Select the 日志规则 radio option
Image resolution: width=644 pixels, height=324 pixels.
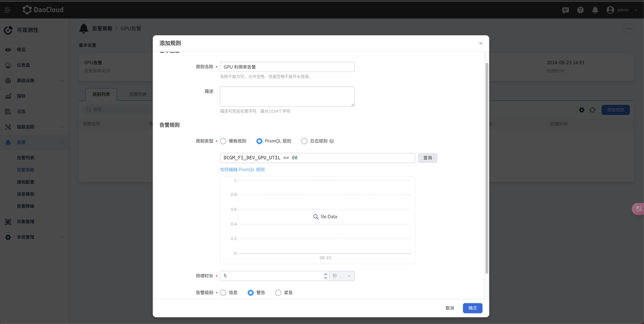(304, 141)
